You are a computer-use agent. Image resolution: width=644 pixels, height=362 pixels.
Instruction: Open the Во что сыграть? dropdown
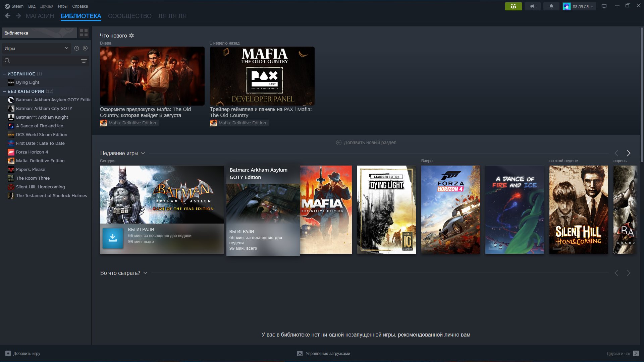pyautogui.click(x=145, y=273)
